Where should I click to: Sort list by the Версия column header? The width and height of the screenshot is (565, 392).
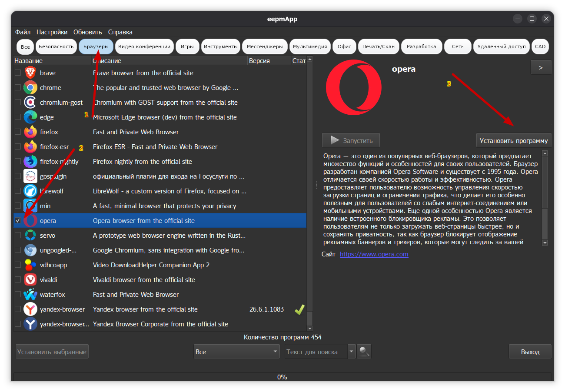tap(269, 61)
